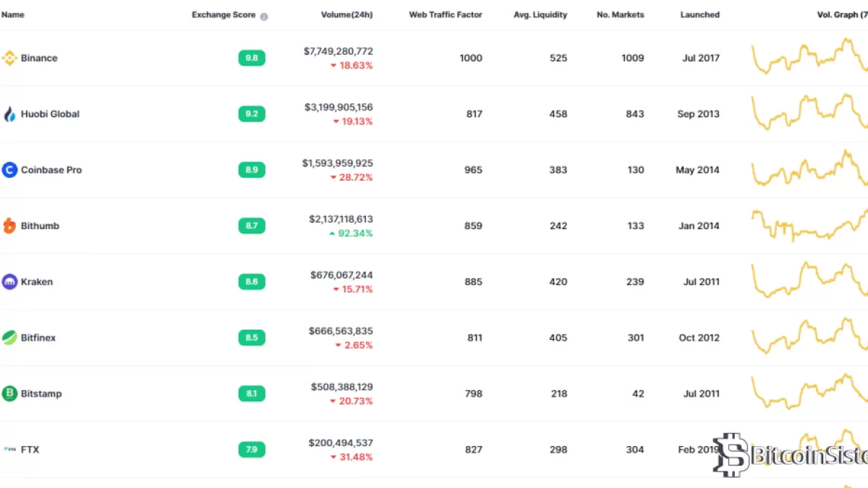Sort by No. Markets column header
The height and width of the screenshot is (488, 868).
click(620, 14)
